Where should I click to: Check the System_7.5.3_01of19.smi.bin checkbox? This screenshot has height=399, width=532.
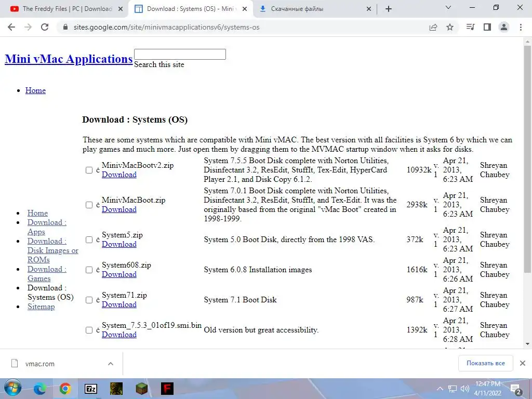[89, 330]
